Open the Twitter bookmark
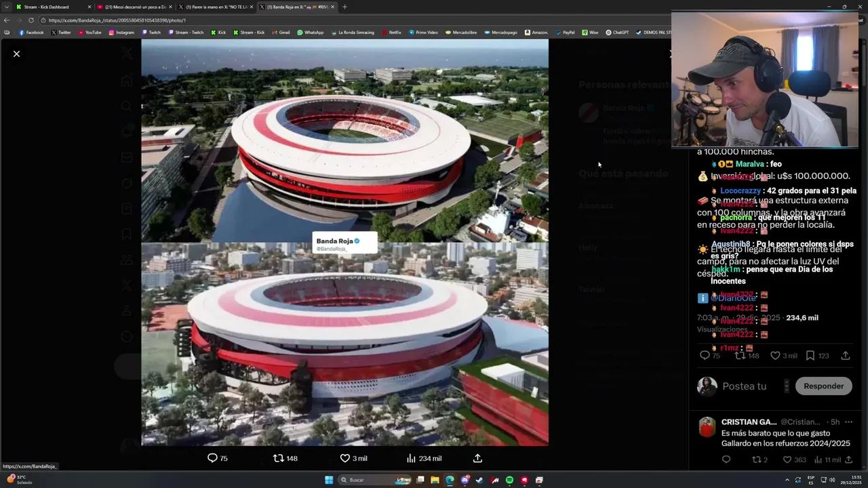The height and width of the screenshot is (488, 868). point(60,33)
